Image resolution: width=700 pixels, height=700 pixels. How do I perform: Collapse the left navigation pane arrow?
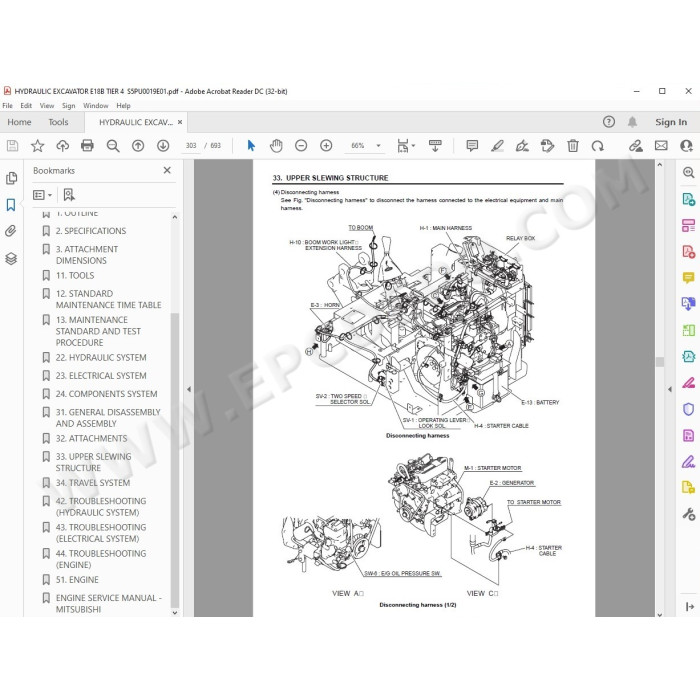189,389
